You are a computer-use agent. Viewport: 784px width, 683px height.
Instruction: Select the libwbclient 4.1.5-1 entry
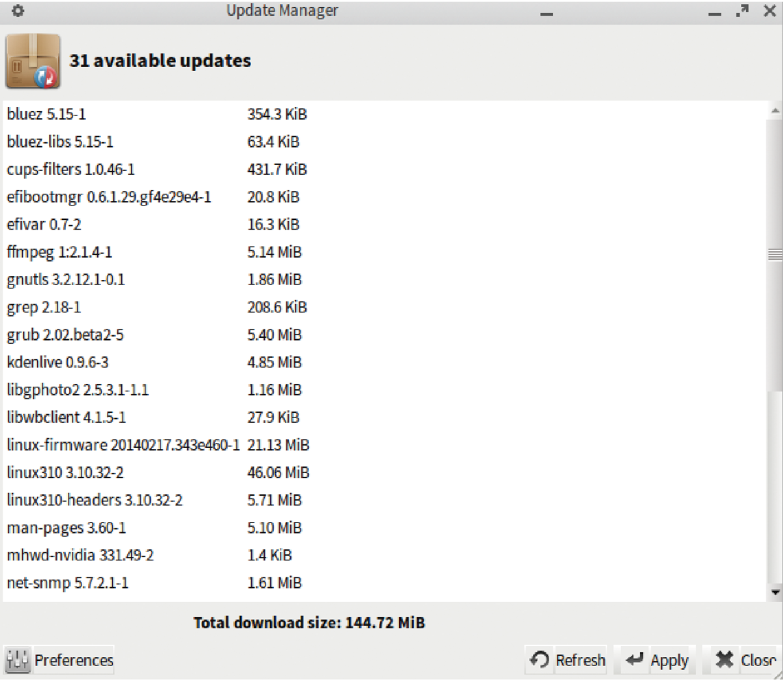coord(385,417)
